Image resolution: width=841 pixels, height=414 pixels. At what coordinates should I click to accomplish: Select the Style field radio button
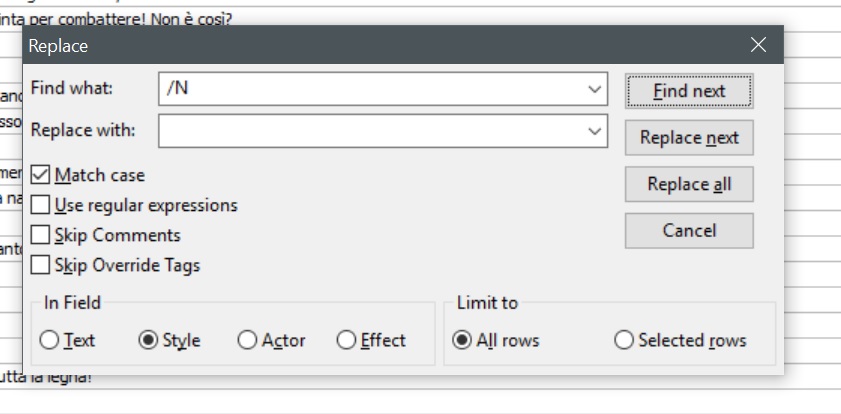[x=149, y=340]
